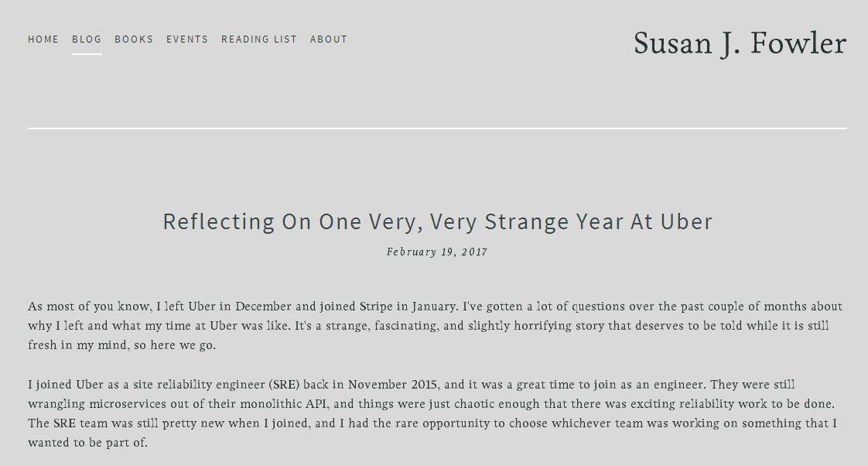Open the HOME navigation link
Viewport: 868px width, 466px height.
click(43, 39)
